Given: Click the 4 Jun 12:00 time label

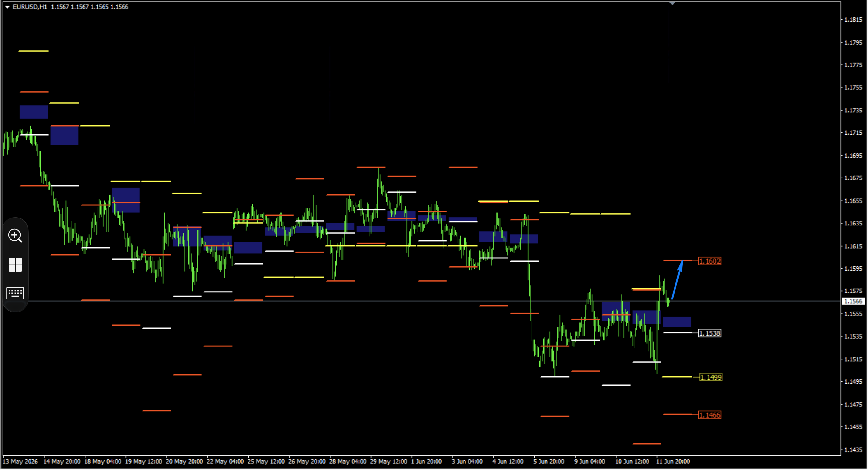Looking at the screenshot, I should (x=508, y=461).
